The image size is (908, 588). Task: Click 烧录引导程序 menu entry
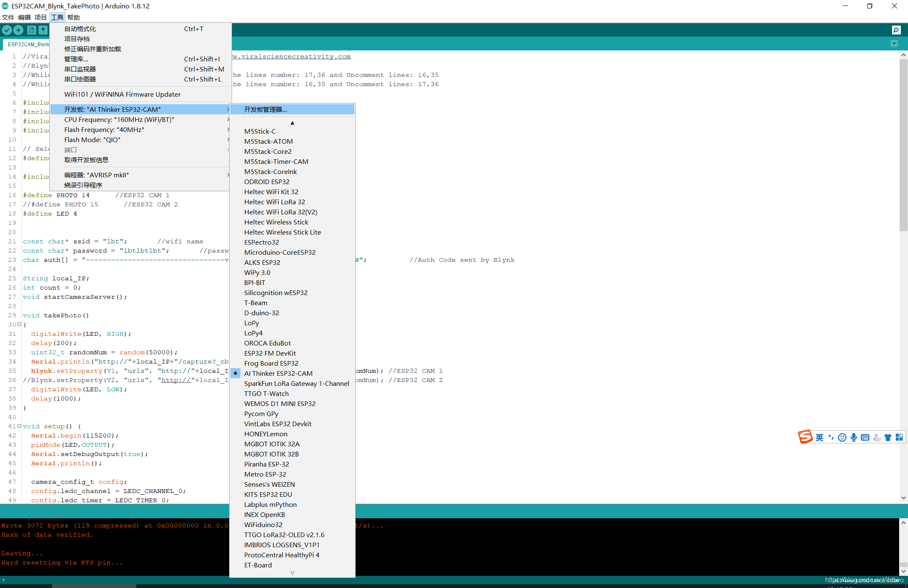point(140,185)
